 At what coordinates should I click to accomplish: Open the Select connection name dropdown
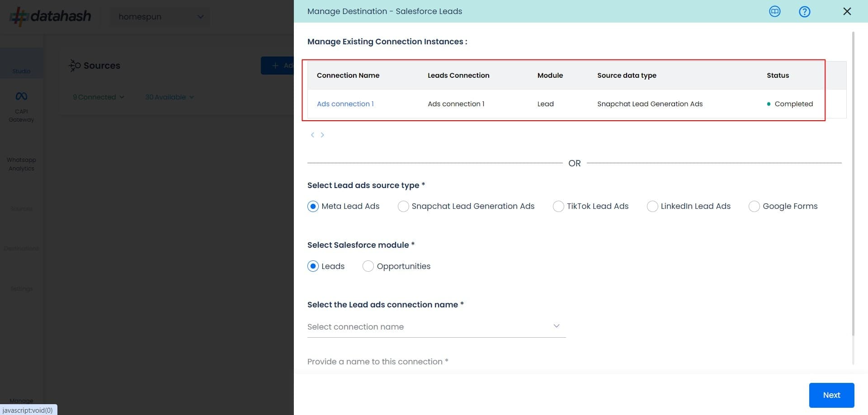click(436, 327)
